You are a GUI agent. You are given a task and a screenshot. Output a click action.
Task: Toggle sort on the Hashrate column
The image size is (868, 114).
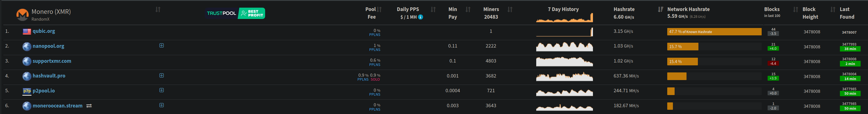(x=660, y=9)
